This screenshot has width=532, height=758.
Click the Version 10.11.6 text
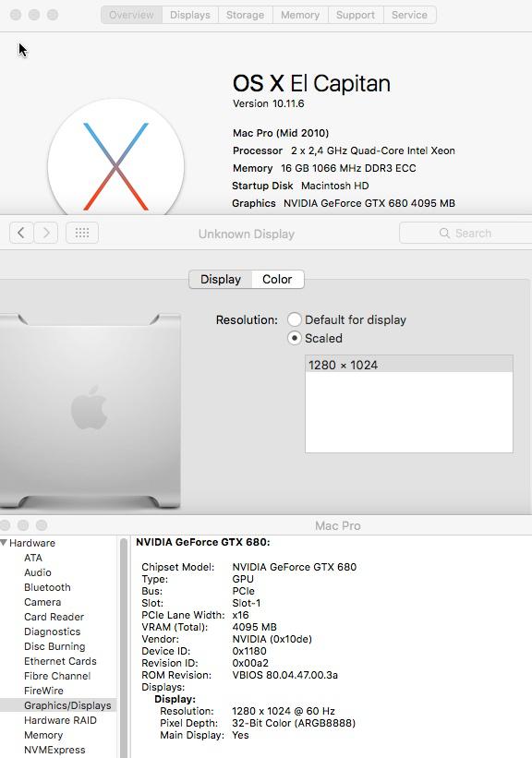point(269,103)
